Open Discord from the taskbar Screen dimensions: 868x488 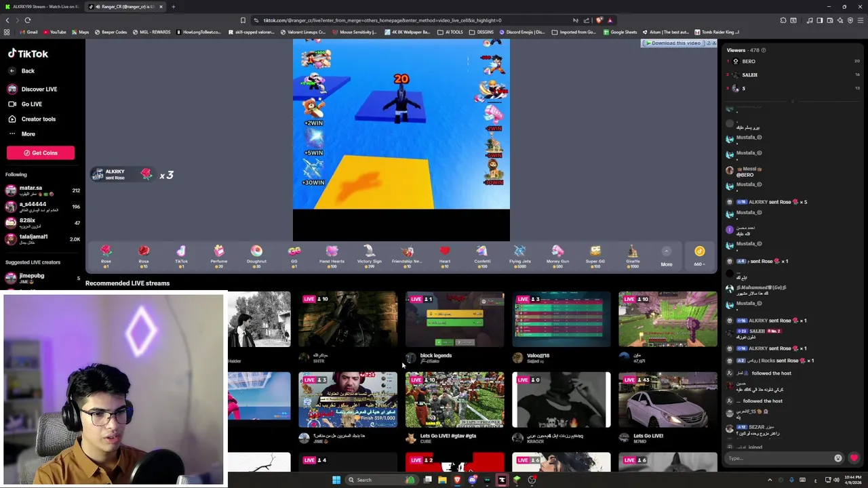tap(472, 480)
